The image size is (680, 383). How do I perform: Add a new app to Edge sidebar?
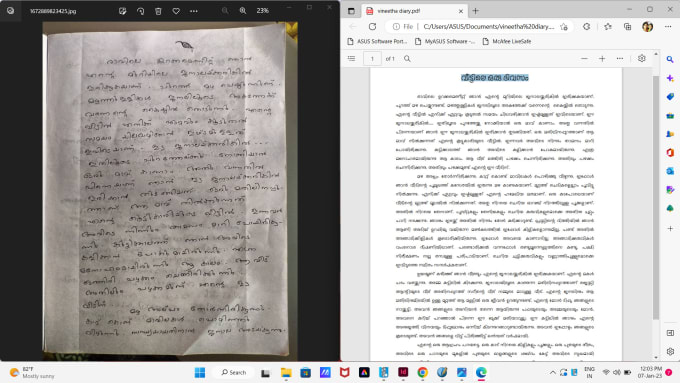tap(670, 228)
